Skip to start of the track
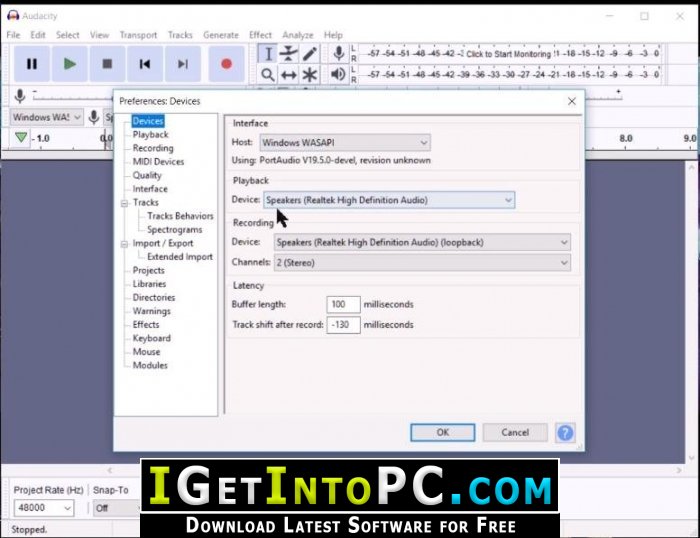Image resolution: width=700 pixels, height=538 pixels. 145,64
